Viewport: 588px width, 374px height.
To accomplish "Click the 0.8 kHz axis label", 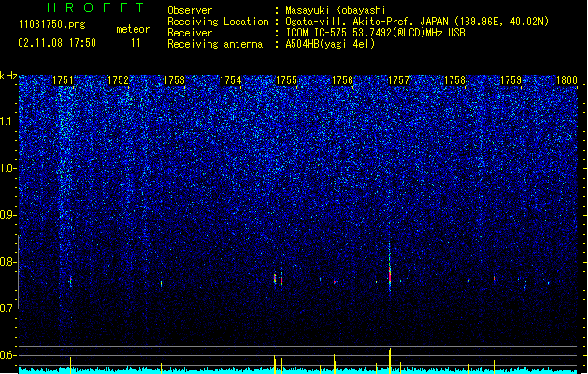I will [x=8, y=262].
